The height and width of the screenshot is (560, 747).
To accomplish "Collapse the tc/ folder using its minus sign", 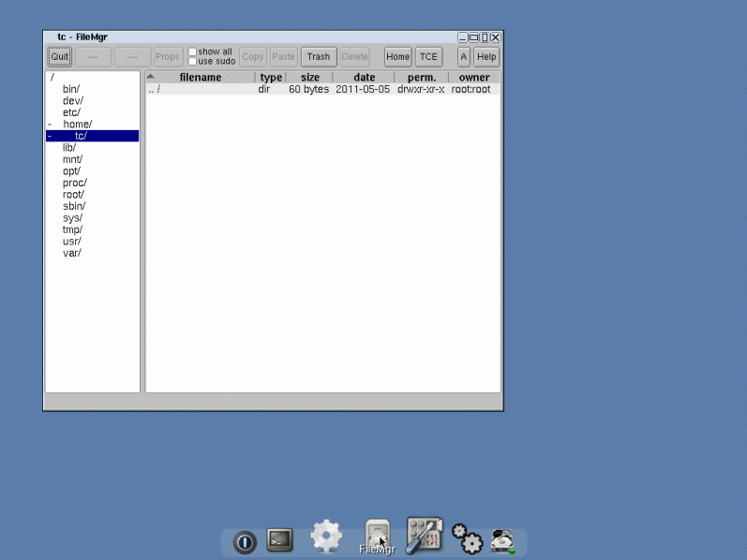I will tap(50, 136).
